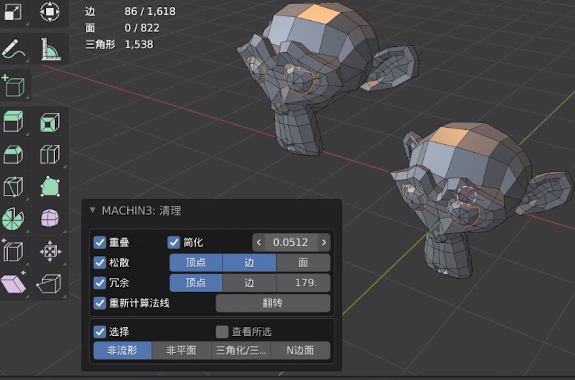This screenshot has width=575, height=380.
Task: Uncheck the 简化 checkbox
Action: point(173,242)
